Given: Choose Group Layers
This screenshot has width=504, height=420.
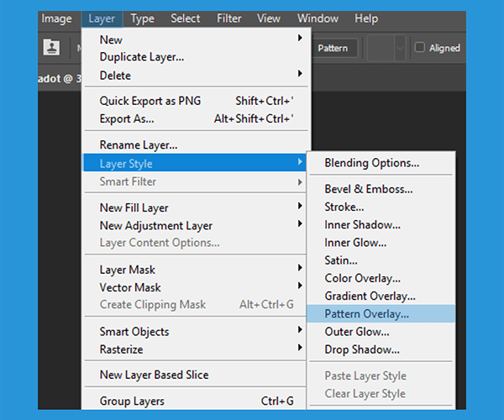Looking at the screenshot, I should point(196,401).
